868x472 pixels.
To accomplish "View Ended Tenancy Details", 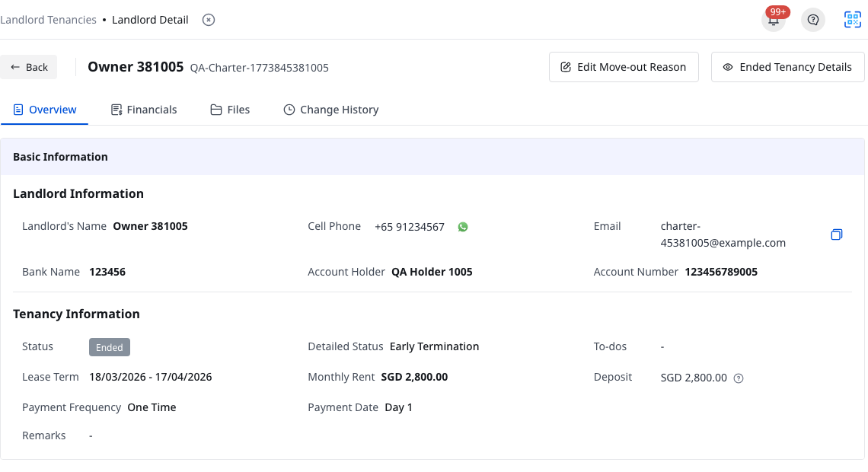I will click(x=788, y=67).
